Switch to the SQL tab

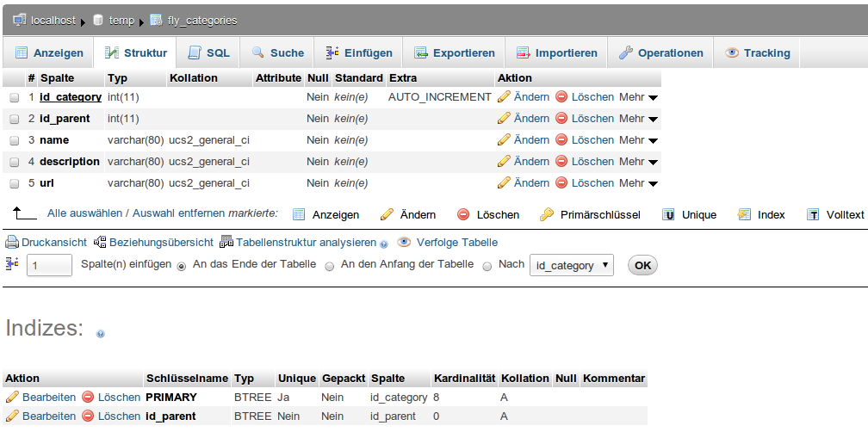tap(208, 52)
